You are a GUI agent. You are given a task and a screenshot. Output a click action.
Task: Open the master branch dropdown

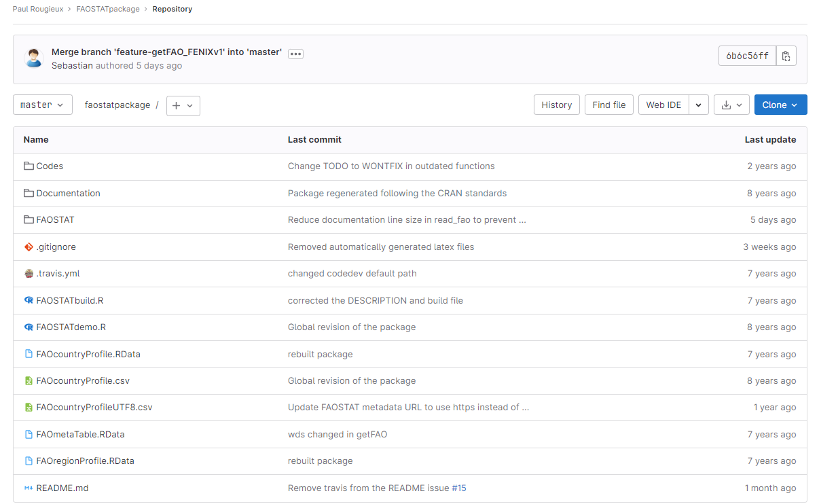tap(43, 105)
